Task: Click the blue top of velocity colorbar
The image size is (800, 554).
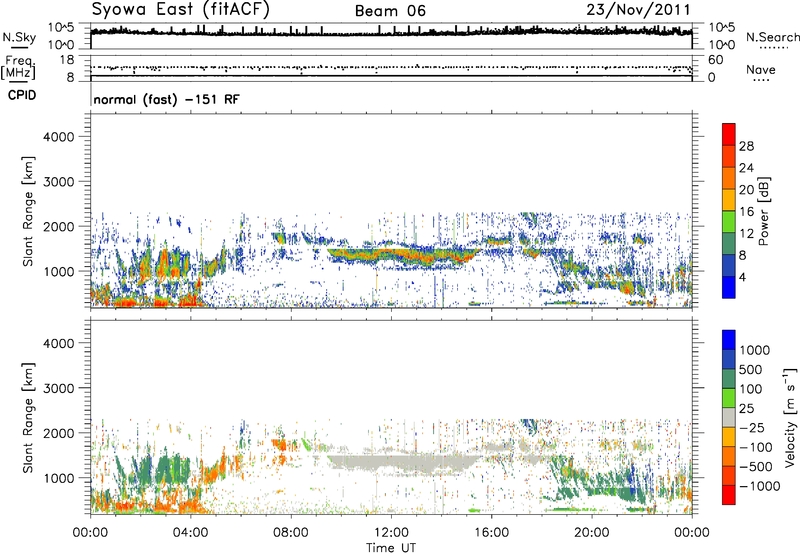Action: [729, 340]
